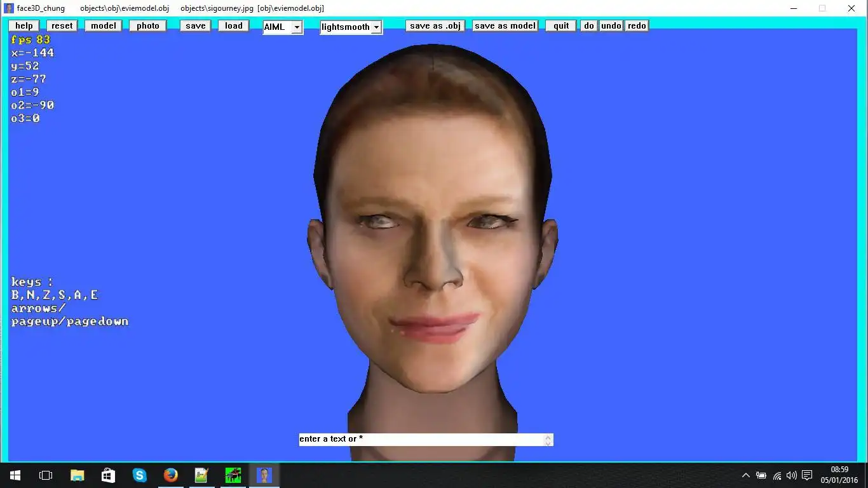Open the notepad-style taskbar app icon
The height and width of the screenshot is (488, 868).
pyautogui.click(x=201, y=475)
